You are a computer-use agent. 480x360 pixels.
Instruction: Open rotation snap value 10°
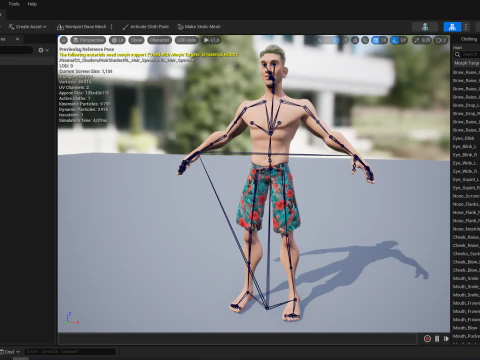pyautogui.click(x=403, y=40)
